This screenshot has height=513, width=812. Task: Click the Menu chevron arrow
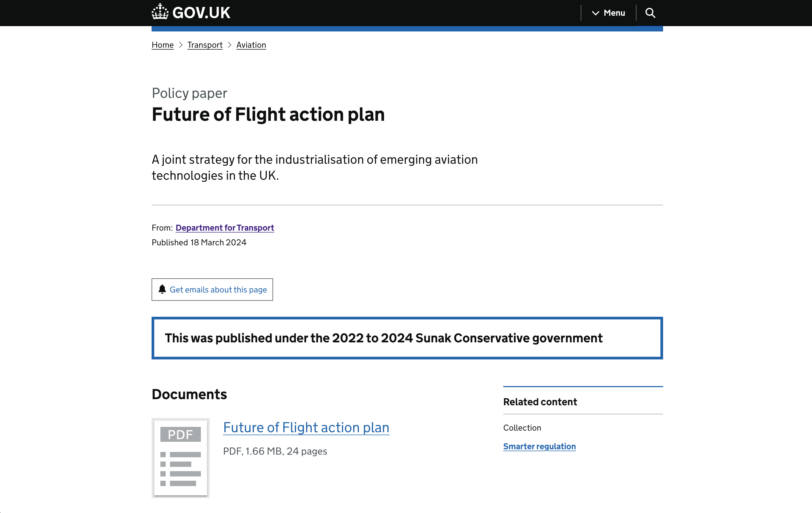click(595, 13)
